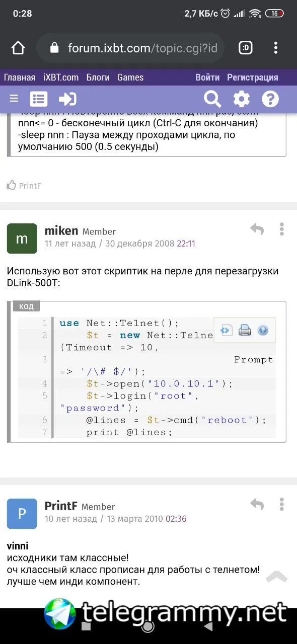Go to Блоги tab
The image size is (297, 644).
(x=98, y=77)
